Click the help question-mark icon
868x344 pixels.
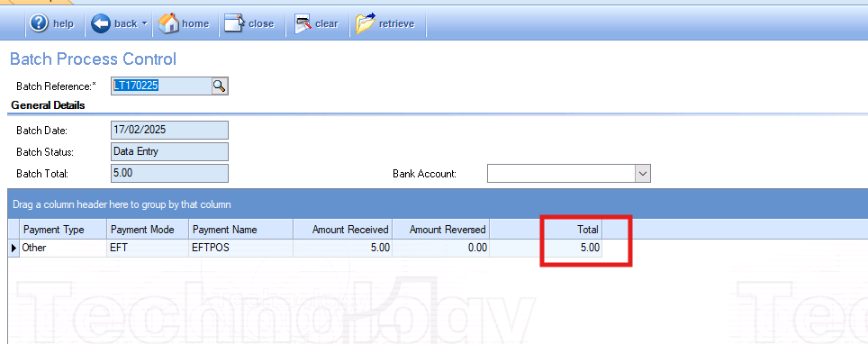[x=39, y=23]
